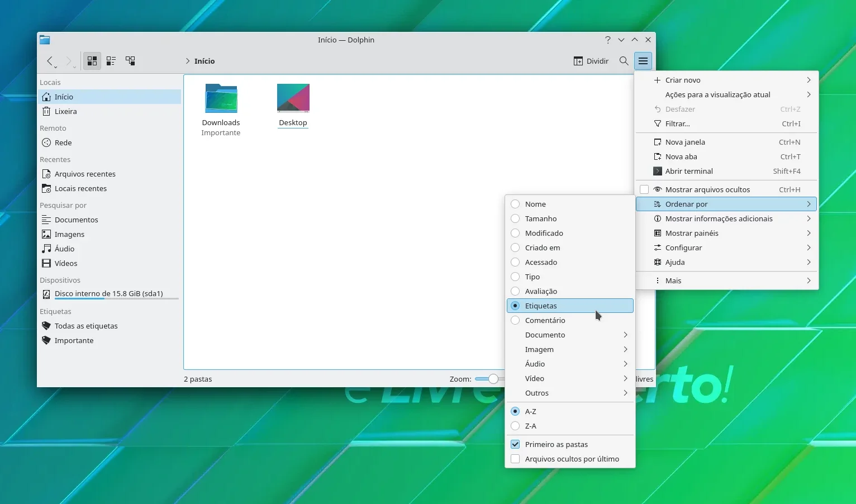The width and height of the screenshot is (856, 504).
Task: Open Arquivos recentes in sidebar
Action: point(110,174)
